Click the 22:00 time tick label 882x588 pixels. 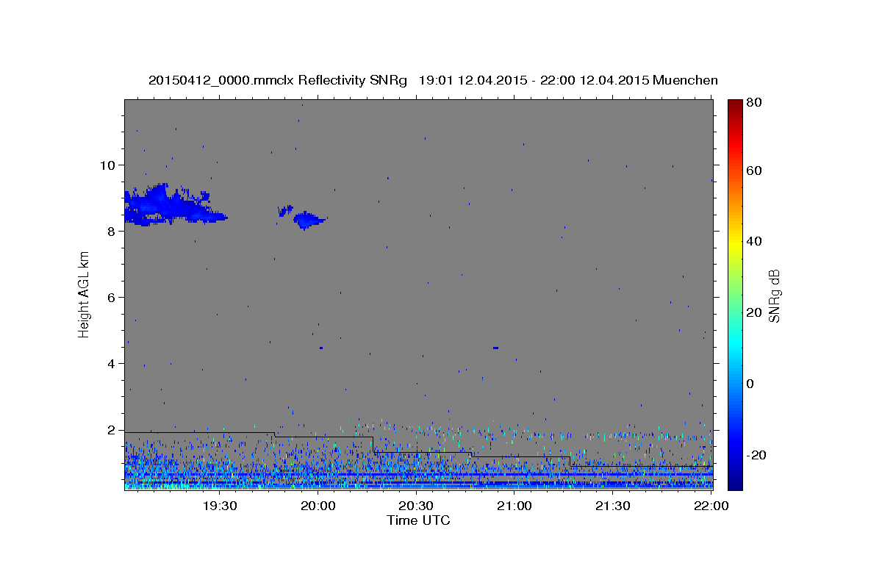coord(711,506)
